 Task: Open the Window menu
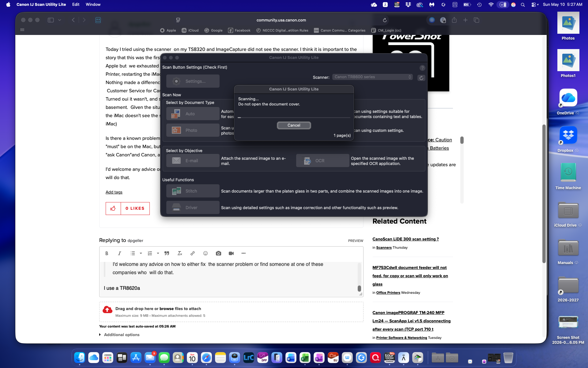(x=93, y=4)
